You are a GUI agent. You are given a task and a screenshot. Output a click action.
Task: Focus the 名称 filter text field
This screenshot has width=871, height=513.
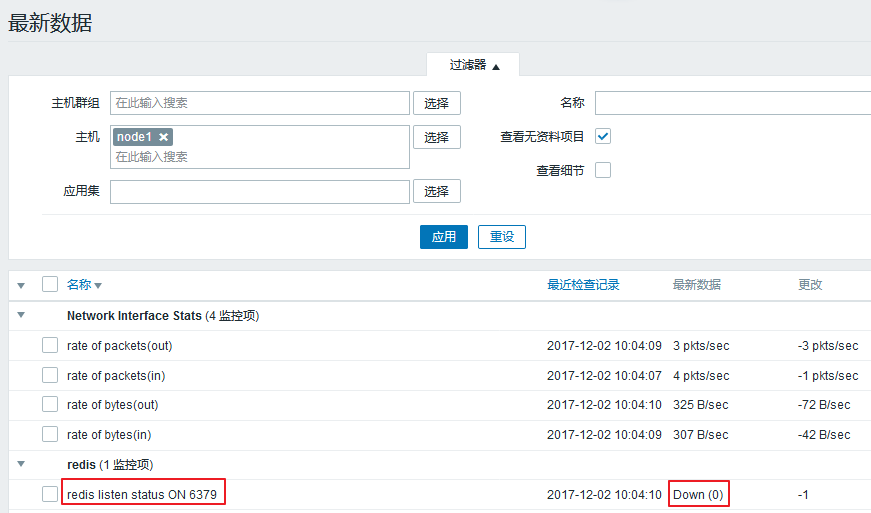[x=732, y=103]
